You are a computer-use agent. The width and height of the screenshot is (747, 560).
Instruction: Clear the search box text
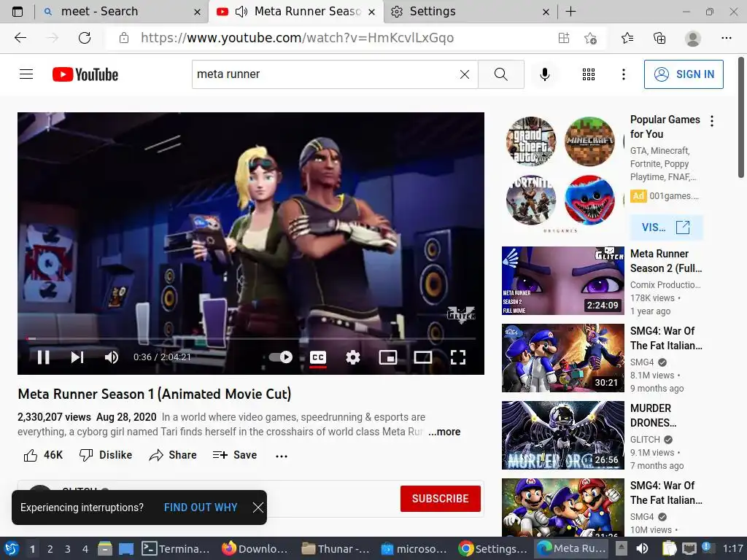(465, 74)
